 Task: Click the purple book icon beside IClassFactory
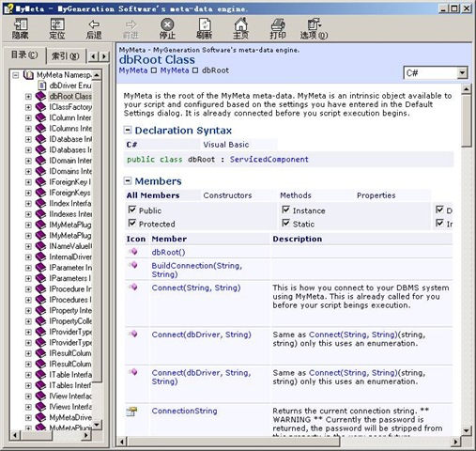coord(40,107)
